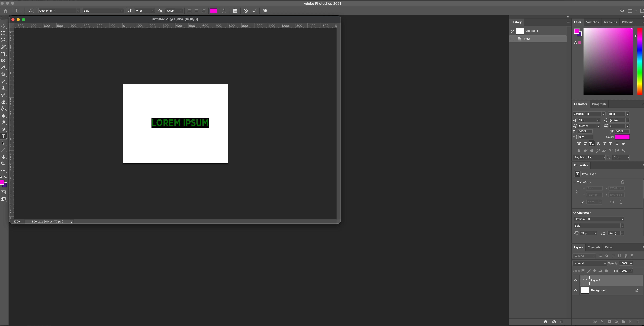Hide the Layer 1 text layer
644x326 pixels.
pyautogui.click(x=576, y=281)
